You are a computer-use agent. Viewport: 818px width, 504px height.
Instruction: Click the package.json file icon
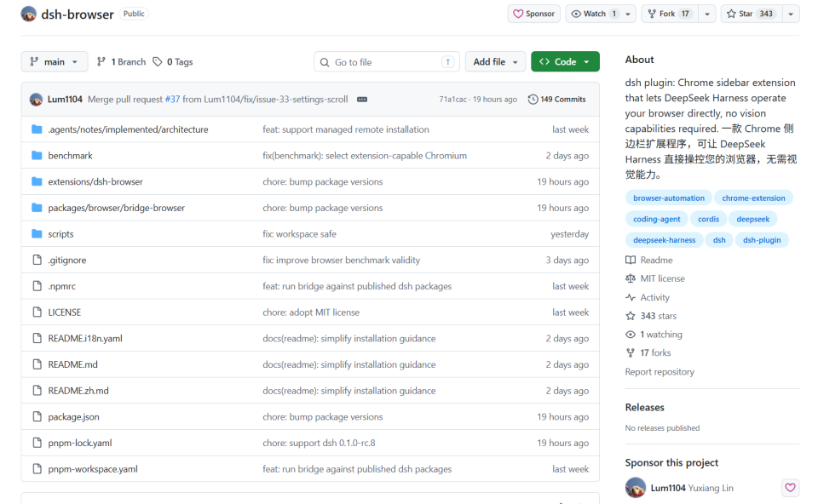tap(37, 416)
